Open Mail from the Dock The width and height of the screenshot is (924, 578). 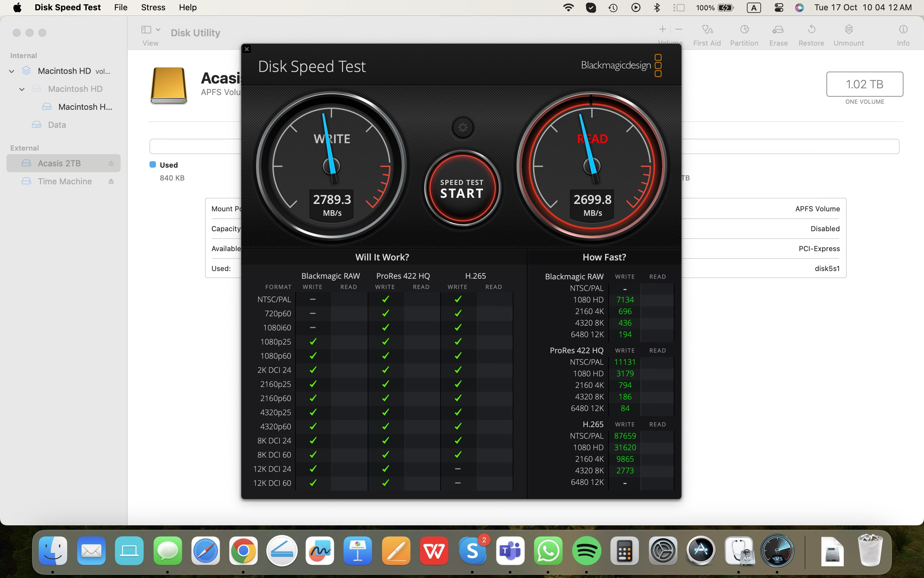point(91,551)
